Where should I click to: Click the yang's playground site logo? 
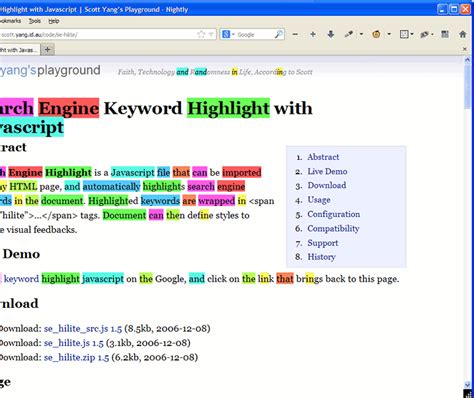coord(50,70)
